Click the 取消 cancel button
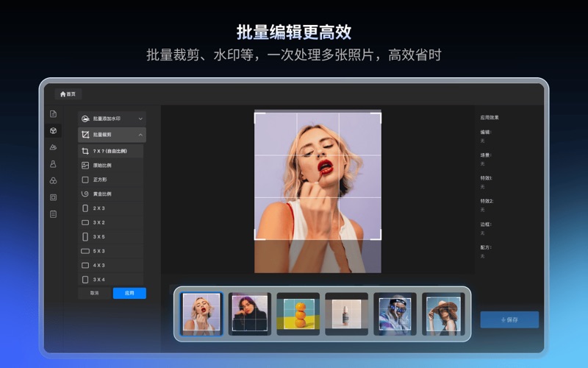 coord(94,293)
